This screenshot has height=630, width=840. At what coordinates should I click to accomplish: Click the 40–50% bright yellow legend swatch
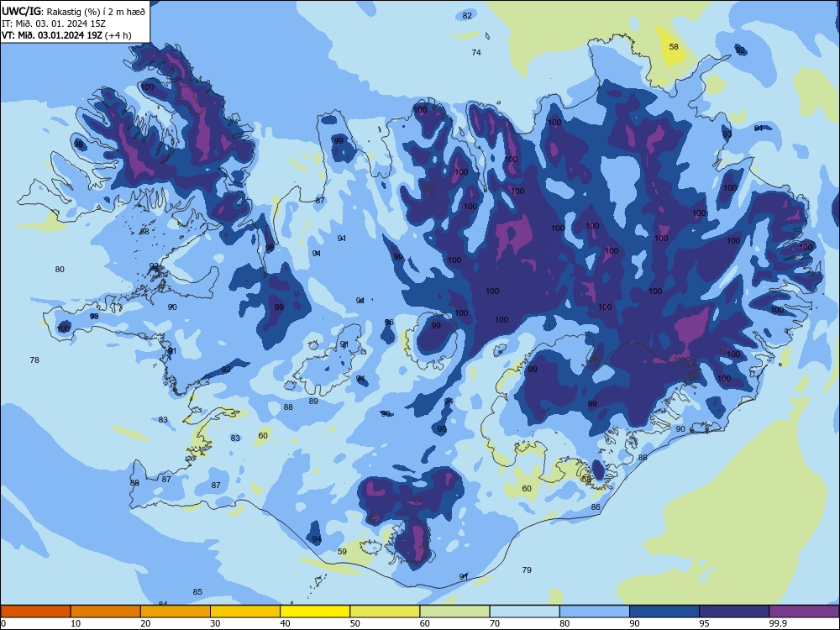point(315,612)
